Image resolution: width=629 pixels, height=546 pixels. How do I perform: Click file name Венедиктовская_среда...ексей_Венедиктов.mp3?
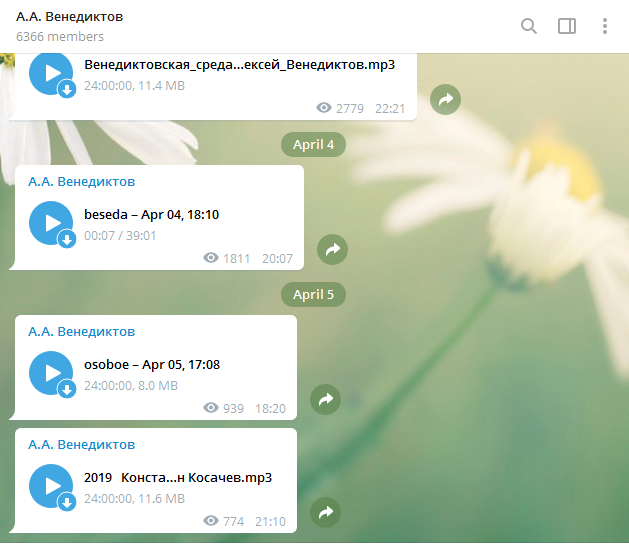click(239, 65)
